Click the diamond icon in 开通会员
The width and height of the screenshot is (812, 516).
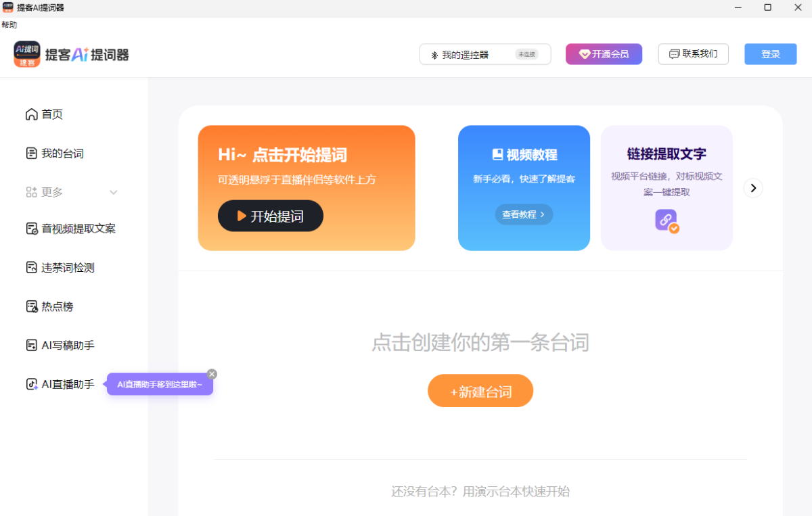point(584,54)
